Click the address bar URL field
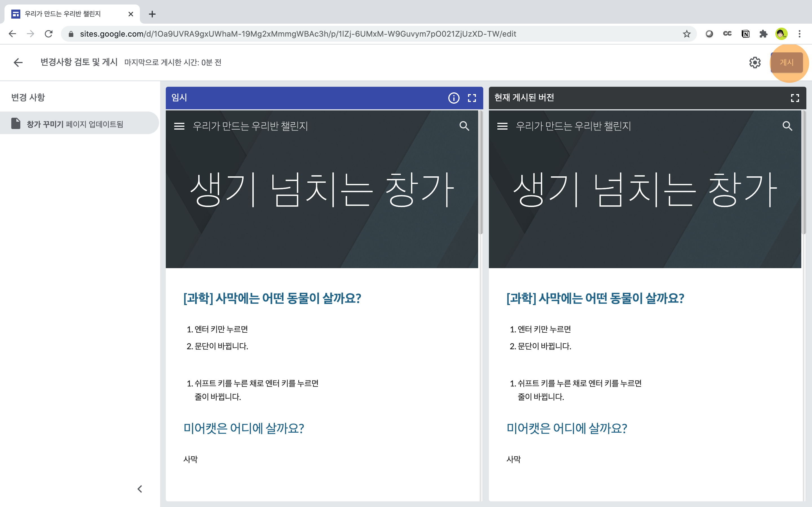This screenshot has width=812, height=507. (x=298, y=34)
